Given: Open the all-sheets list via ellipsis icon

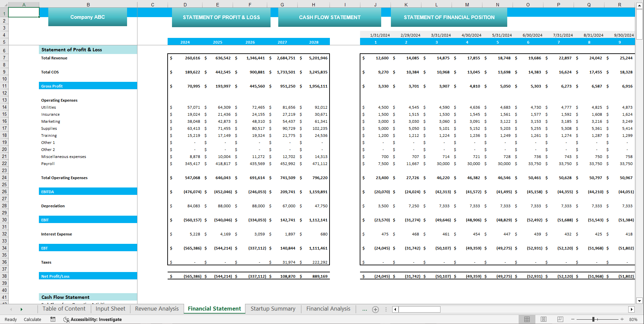Looking at the screenshot, I should coord(364,309).
